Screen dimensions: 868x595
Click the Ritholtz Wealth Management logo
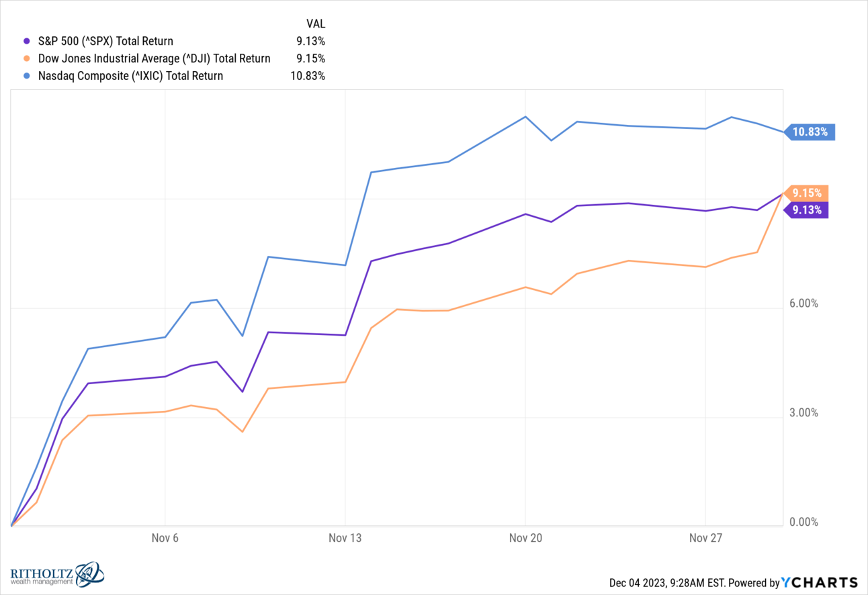(x=58, y=574)
